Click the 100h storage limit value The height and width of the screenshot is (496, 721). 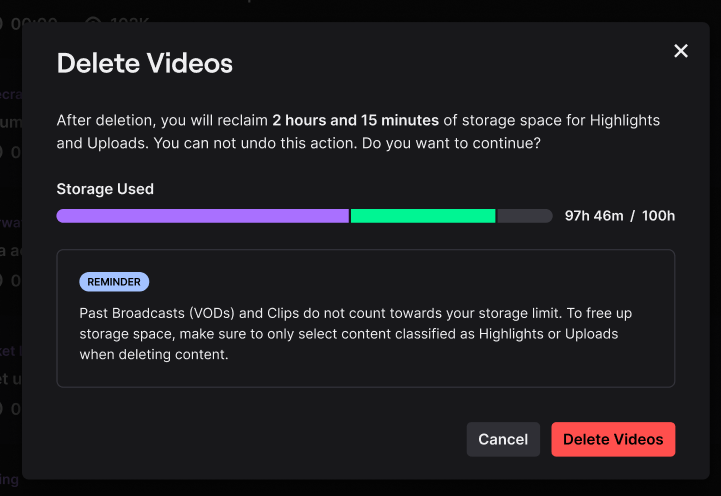tap(658, 216)
